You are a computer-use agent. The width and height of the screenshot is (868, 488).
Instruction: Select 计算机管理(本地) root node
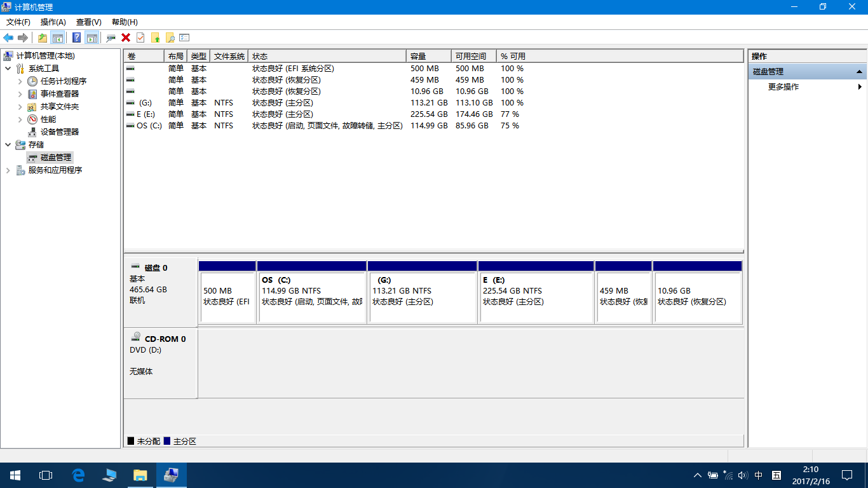[x=45, y=56]
